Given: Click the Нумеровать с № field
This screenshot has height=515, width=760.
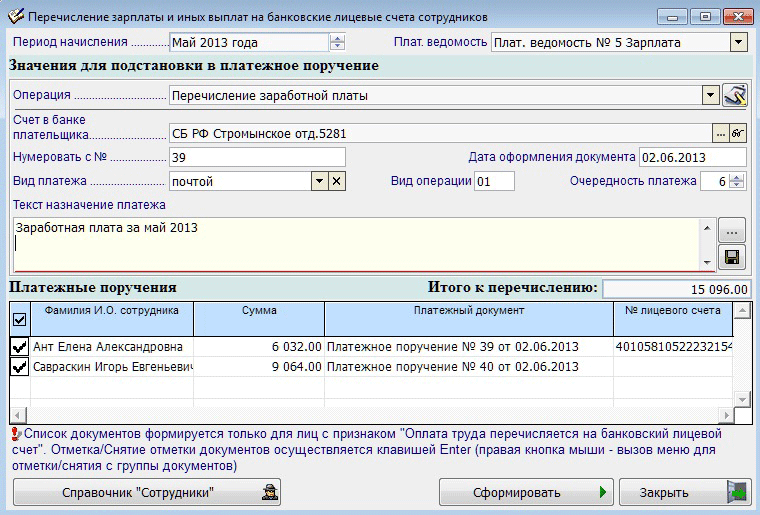Looking at the screenshot, I should (257, 157).
